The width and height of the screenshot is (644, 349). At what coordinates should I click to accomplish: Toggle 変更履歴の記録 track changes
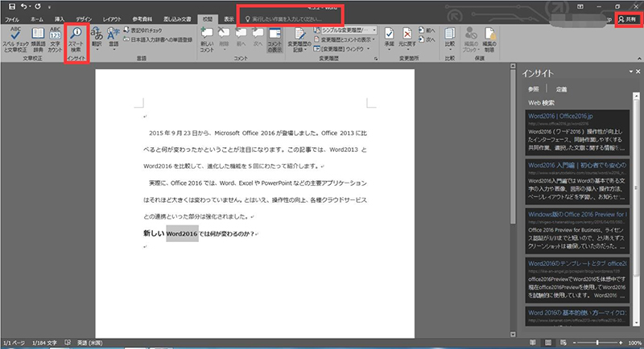[x=298, y=39]
